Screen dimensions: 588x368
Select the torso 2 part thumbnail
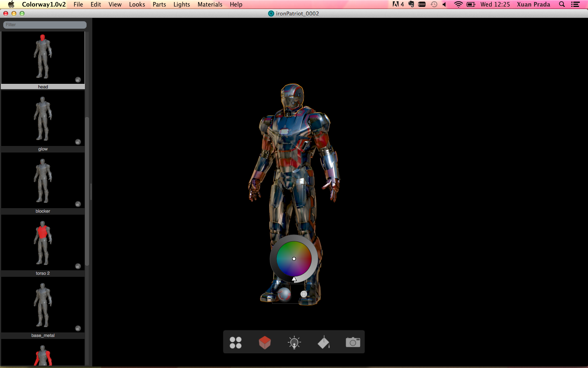(43, 243)
